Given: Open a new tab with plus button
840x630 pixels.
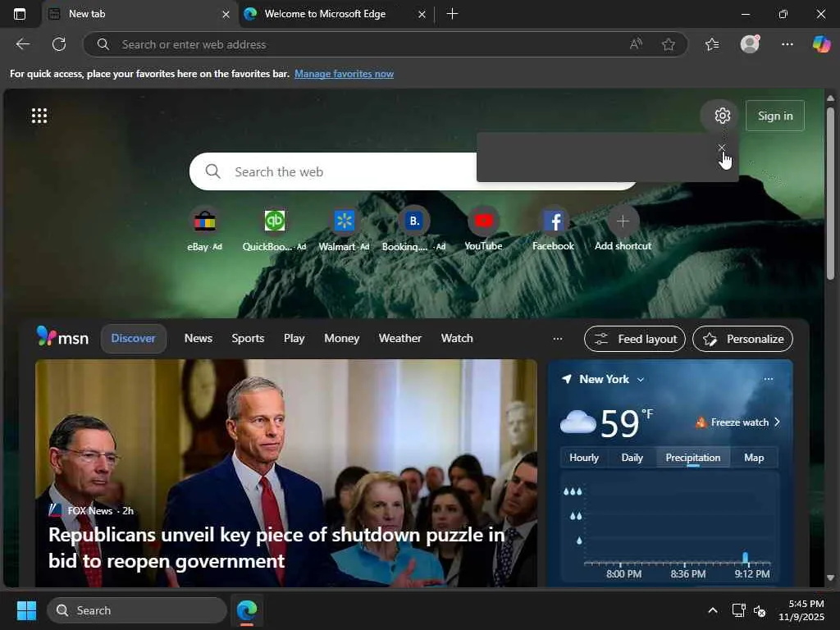Looking at the screenshot, I should coord(452,14).
